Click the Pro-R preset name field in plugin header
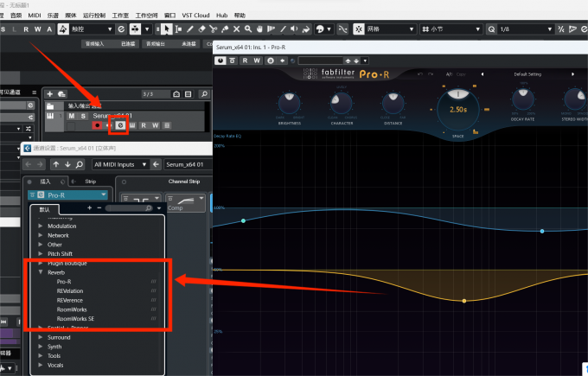This screenshot has height=376, width=588. [320, 61]
